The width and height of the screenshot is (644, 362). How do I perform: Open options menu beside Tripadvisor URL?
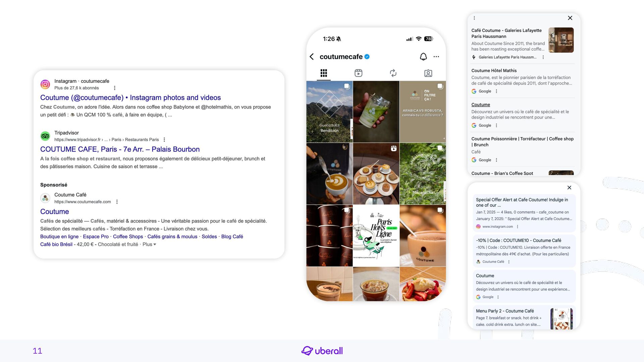[164, 140]
